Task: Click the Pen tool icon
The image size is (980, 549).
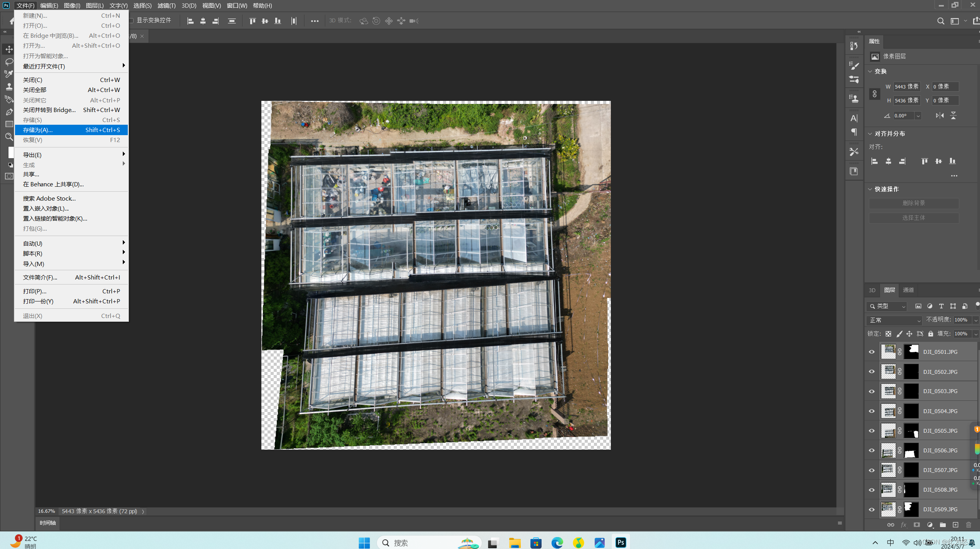Action: pos(9,112)
